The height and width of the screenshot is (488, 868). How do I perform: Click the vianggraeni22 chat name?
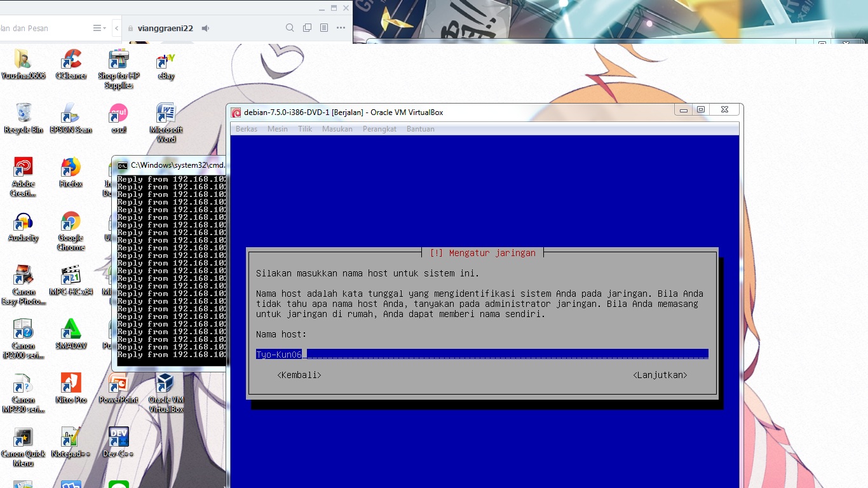(x=165, y=28)
